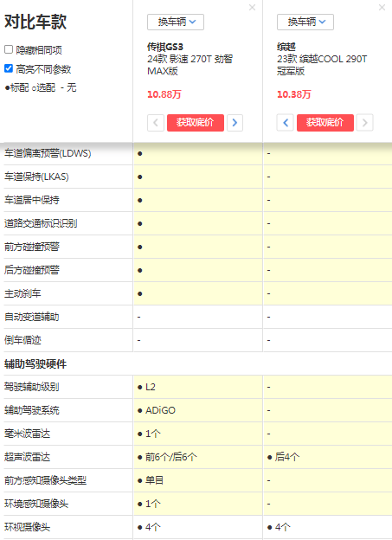This screenshot has width=392, height=540.
Task: Click 获取底价 button for 缤越
Action: pos(325,123)
